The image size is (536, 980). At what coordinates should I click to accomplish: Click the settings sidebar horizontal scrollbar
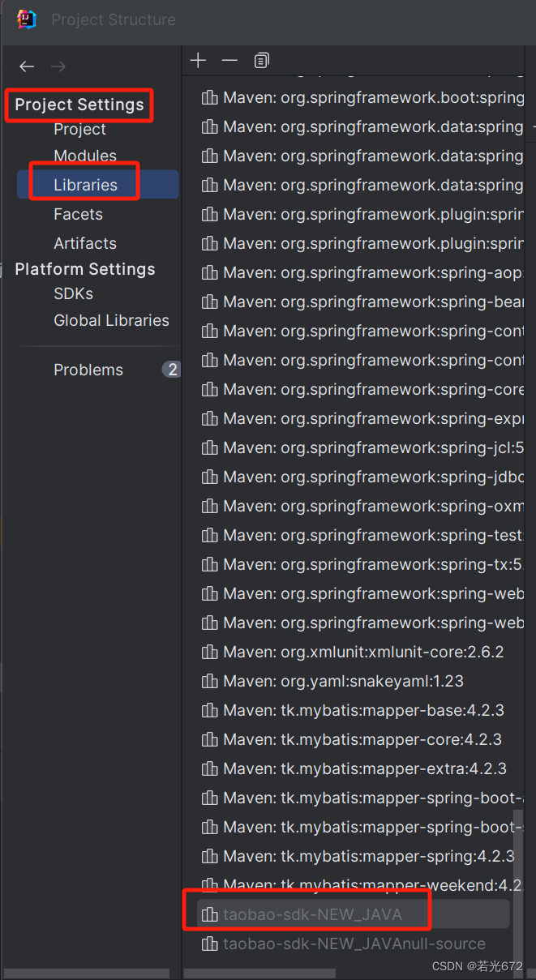87,973
